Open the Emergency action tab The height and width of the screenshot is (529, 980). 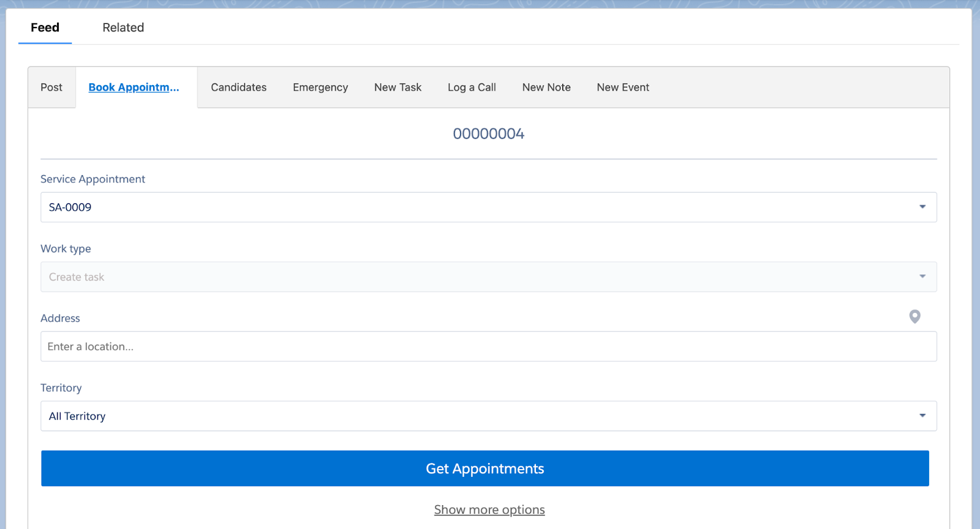pyautogui.click(x=320, y=88)
